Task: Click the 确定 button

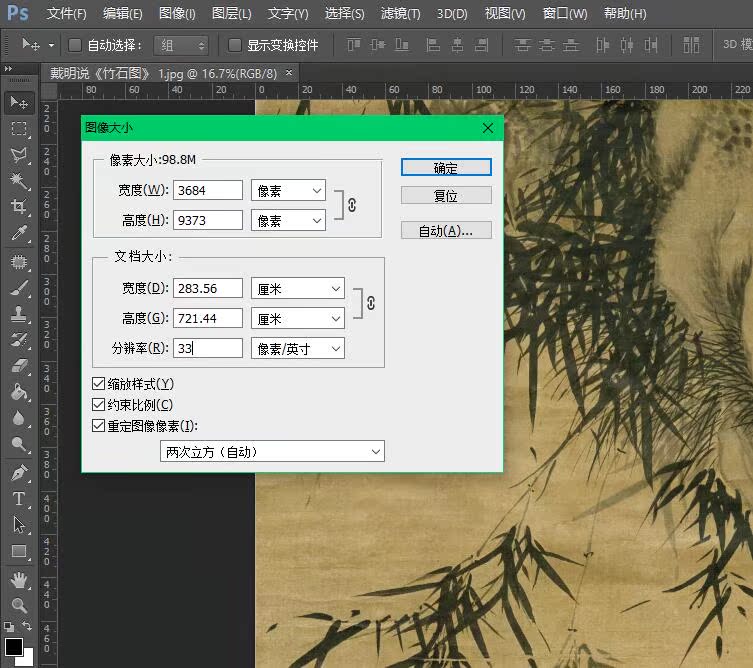Action: click(x=446, y=168)
